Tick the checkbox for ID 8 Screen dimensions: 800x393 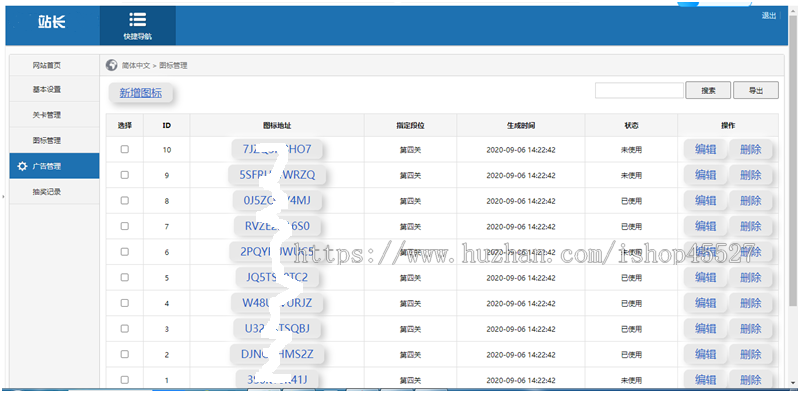(124, 201)
